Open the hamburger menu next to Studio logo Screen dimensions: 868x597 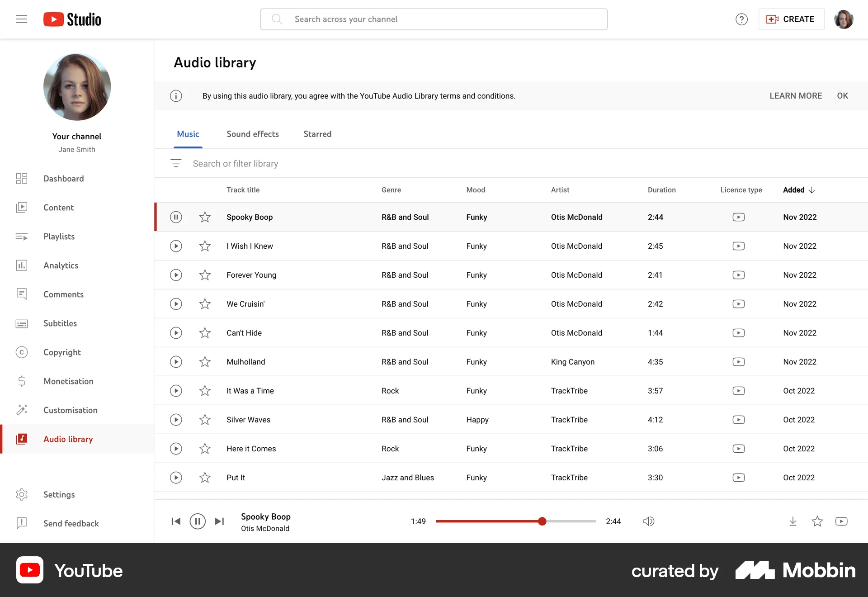[x=21, y=19]
